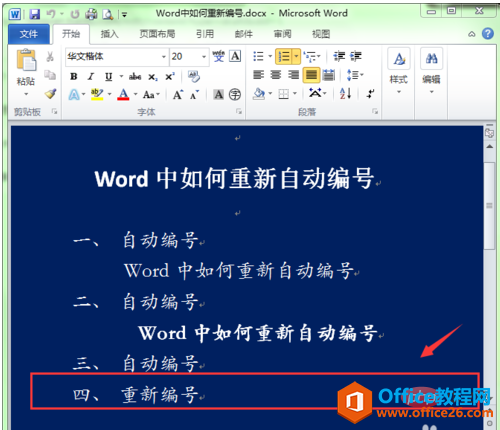Expand underline style dropdown arrow
The image size is (500, 430).
[x=121, y=76]
